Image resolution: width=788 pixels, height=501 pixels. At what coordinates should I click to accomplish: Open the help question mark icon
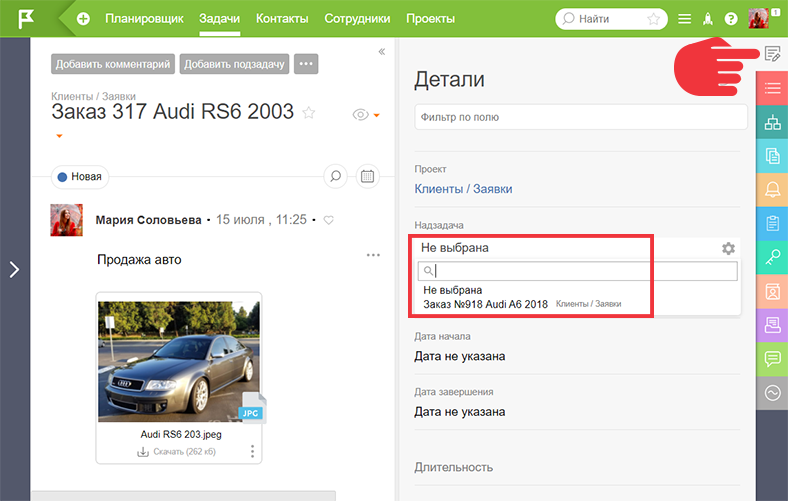coord(731,19)
